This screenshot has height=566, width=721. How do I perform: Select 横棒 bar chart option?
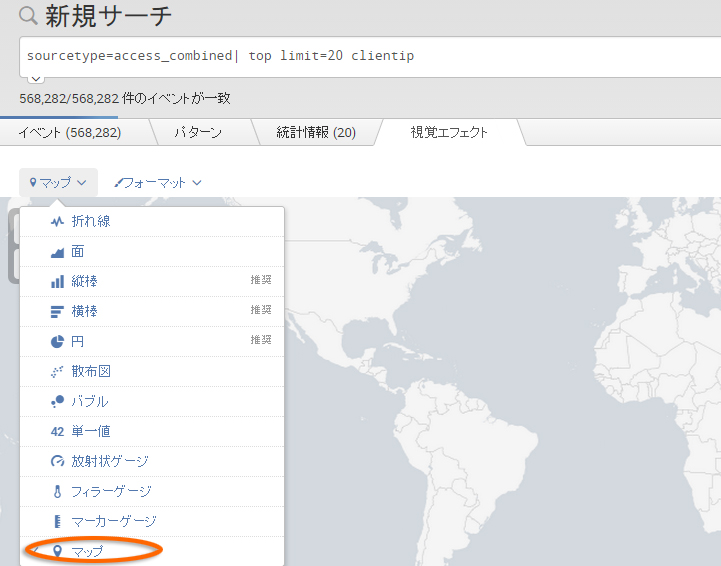152,311
